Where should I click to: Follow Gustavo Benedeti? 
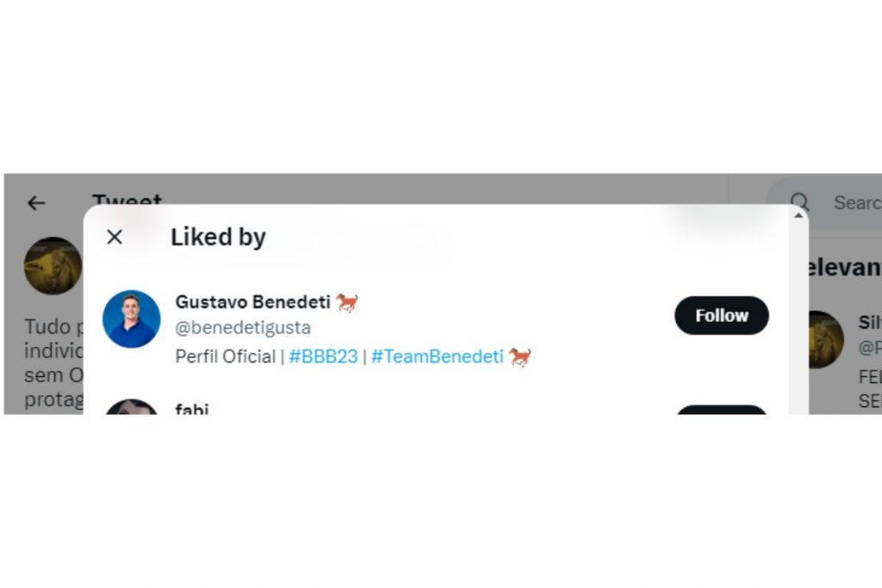(x=721, y=316)
